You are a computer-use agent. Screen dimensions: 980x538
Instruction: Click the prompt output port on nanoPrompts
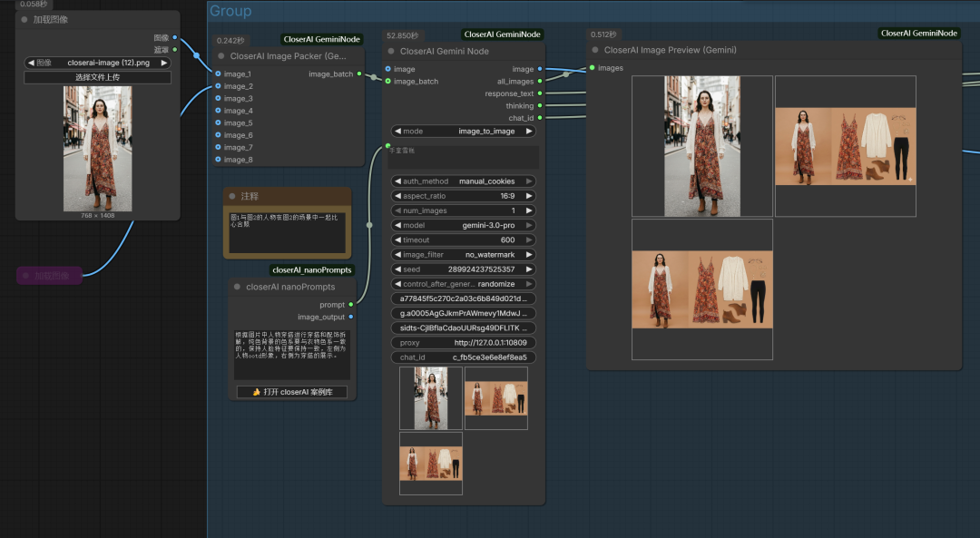coord(351,305)
